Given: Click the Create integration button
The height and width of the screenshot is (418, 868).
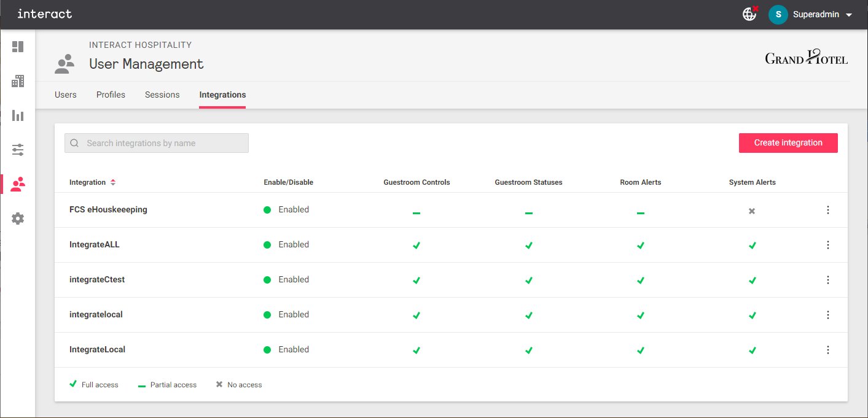Looking at the screenshot, I should point(788,142).
